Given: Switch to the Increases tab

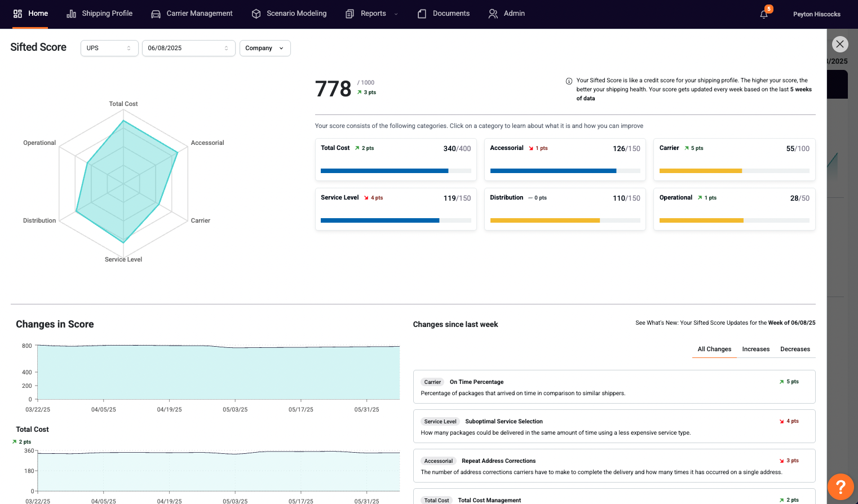Looking at the screenshot, I should tap(755, 350).
